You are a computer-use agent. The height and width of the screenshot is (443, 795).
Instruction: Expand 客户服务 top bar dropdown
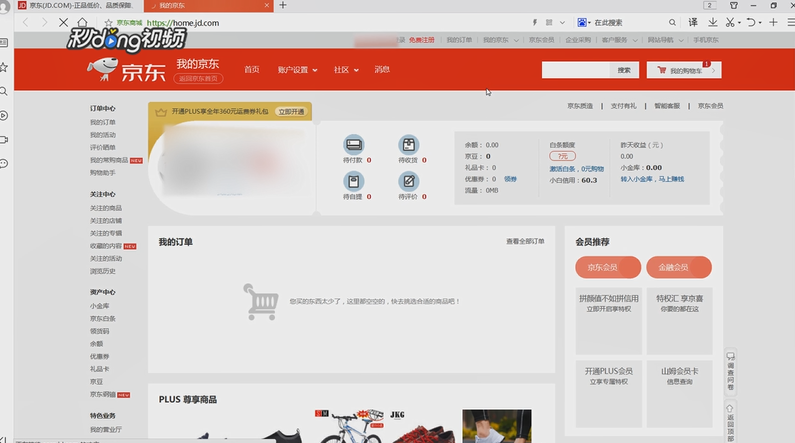tap(619, 40)
